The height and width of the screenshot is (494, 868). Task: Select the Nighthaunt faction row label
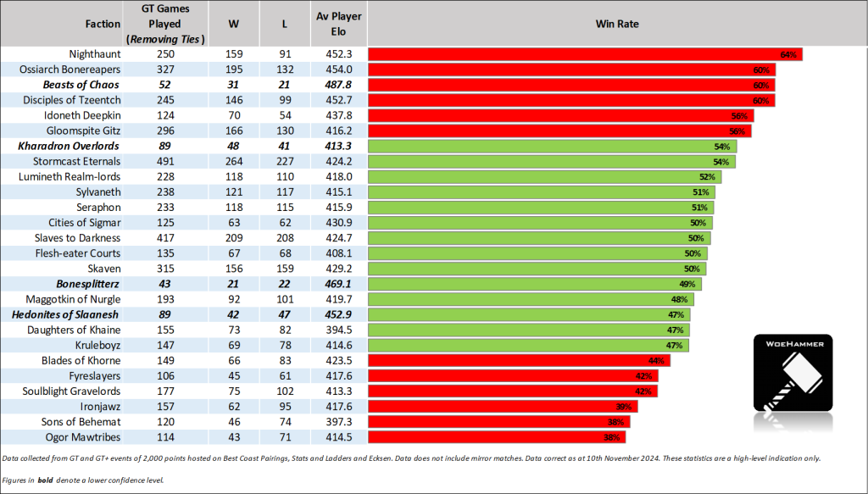tap(93, 54)
